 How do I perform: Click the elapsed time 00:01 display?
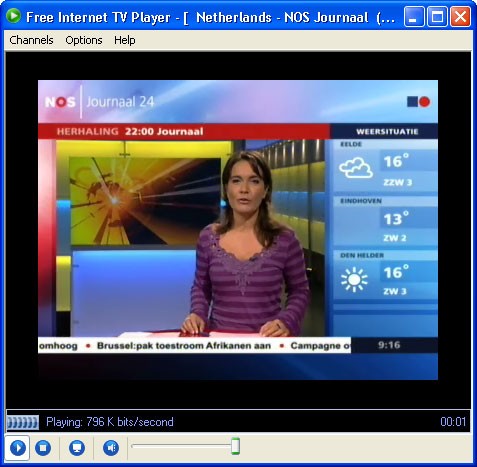[x=453, y=422]
